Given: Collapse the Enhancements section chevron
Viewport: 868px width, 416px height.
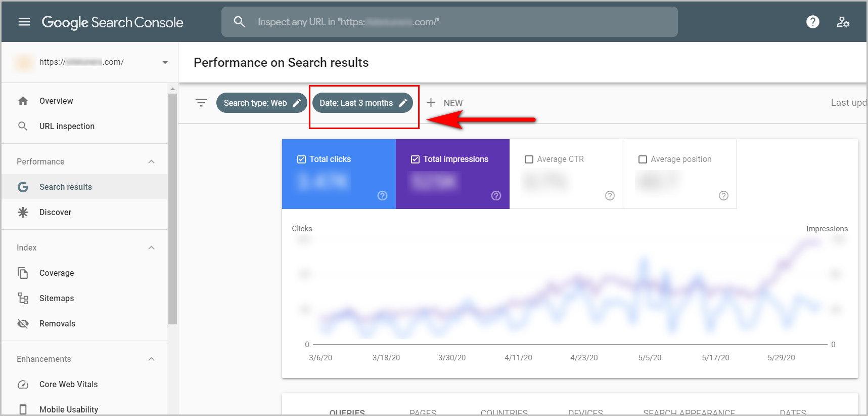Looking at the screenshot, I should [x=151, y=359].
